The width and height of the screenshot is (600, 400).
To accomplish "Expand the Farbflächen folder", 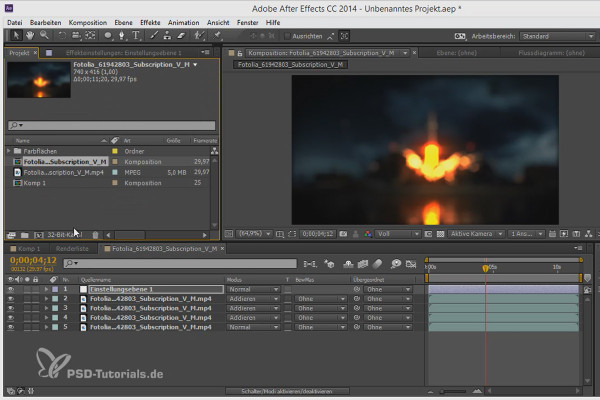I will 9,151.
